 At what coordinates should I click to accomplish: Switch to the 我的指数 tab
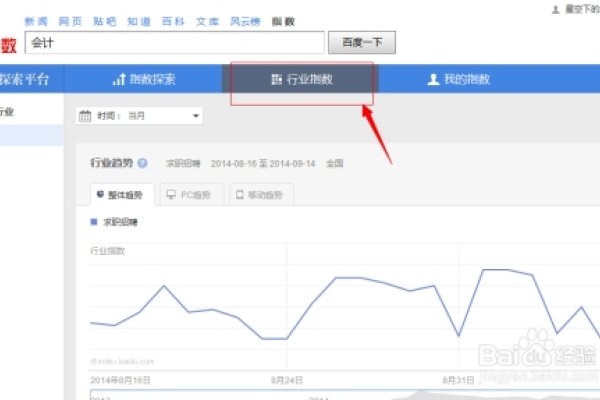(458, 79)
